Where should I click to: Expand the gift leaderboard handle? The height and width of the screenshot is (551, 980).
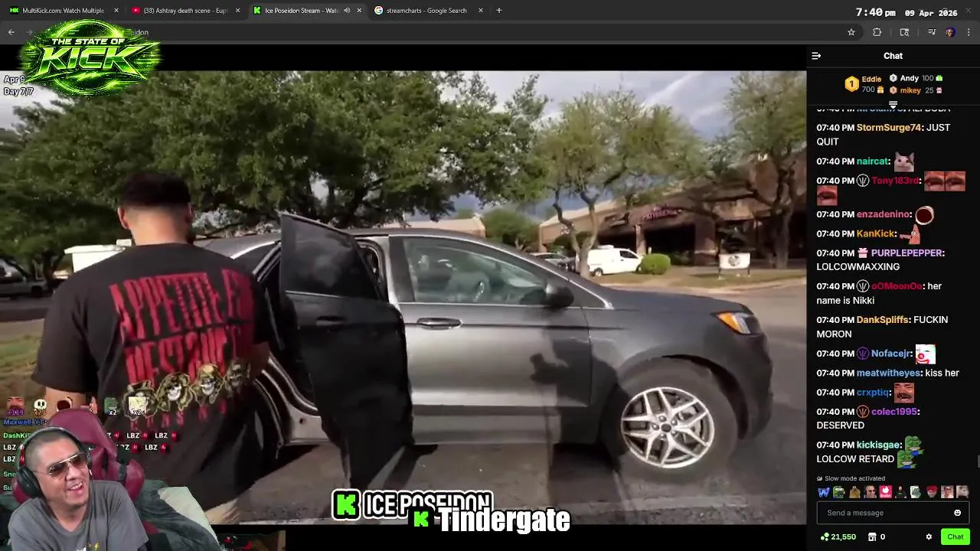pyautogui.click(x=893, y=105)
